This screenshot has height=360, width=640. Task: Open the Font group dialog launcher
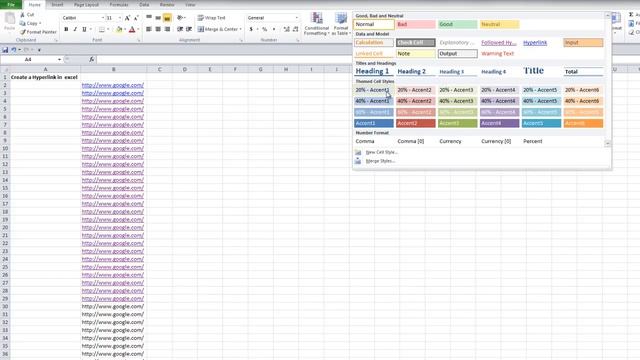tap(139, 40)
